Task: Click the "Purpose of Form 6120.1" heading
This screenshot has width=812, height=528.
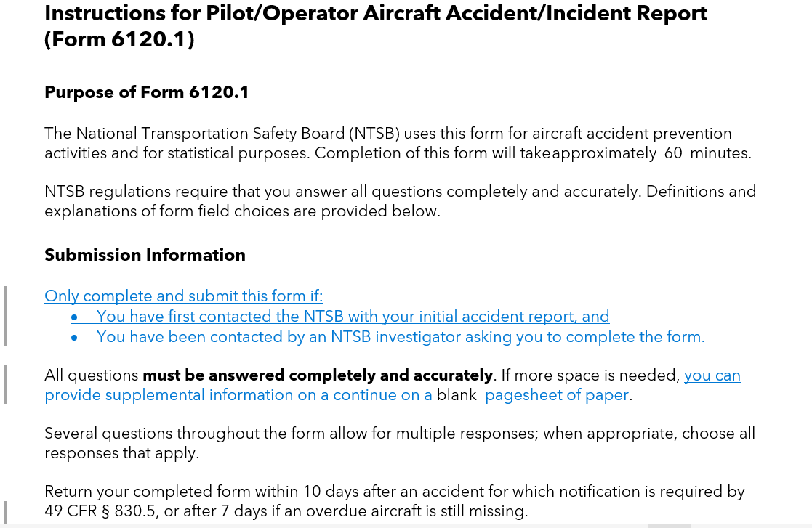Action: click(x=146, y=93)
